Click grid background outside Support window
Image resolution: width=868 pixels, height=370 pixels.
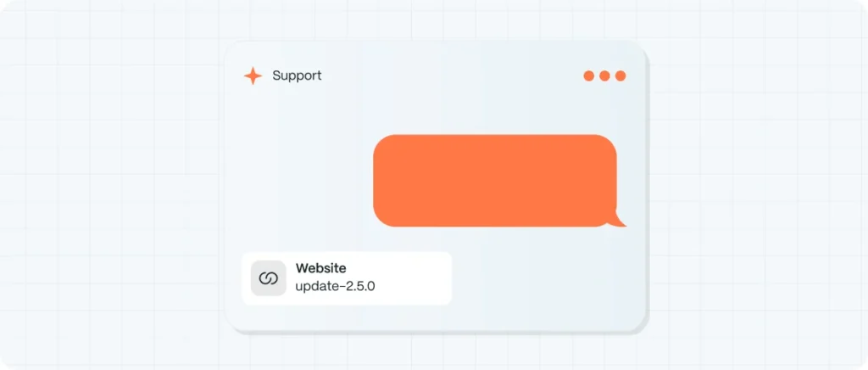pos(111,182)
